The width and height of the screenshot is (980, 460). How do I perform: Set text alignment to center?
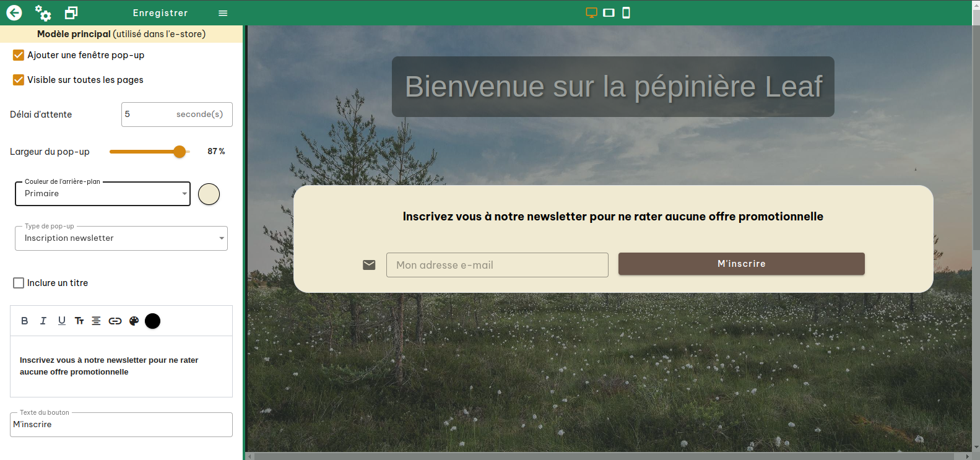pos(96,321)
